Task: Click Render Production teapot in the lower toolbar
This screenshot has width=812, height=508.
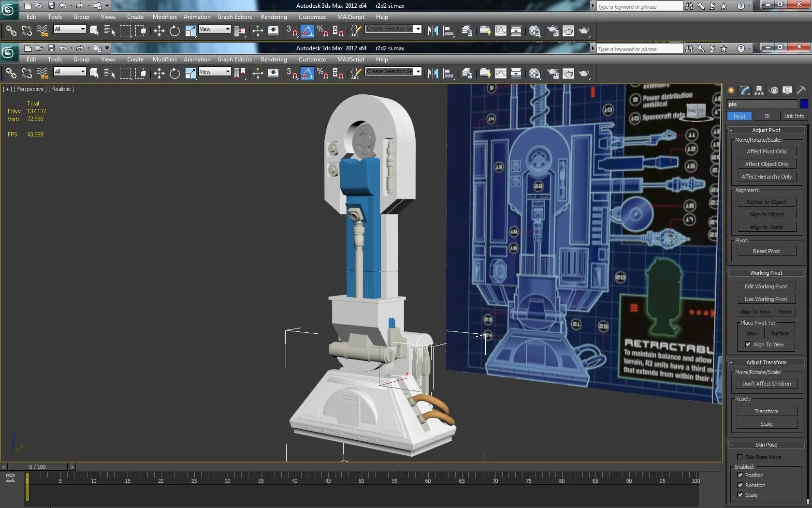Action: click(x=584, y=74)
